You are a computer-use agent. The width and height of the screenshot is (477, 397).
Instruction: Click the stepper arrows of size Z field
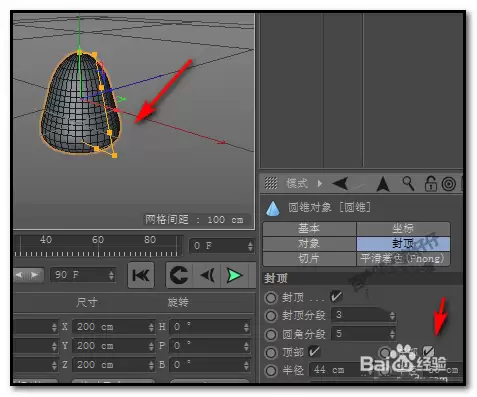coord(151,365)
